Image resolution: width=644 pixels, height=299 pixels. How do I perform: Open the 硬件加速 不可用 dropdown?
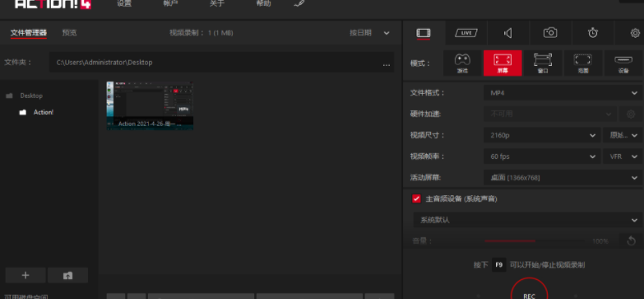(x=550, y=114)
